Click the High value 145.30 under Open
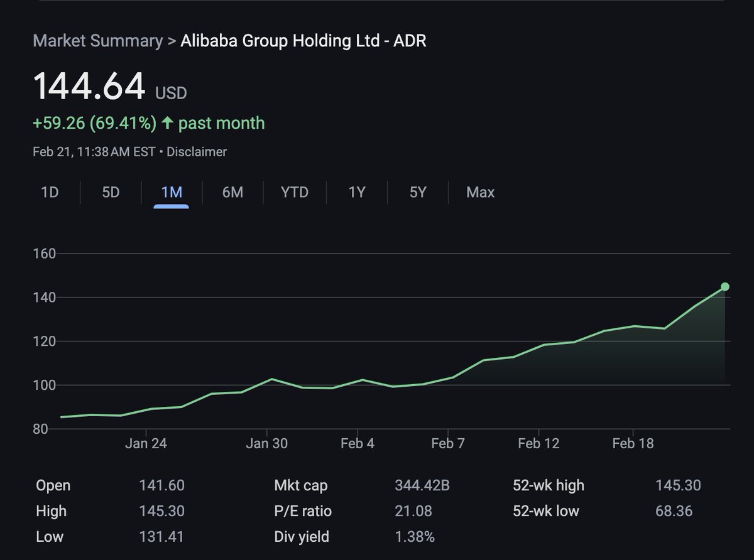The height and width of the screenshot is (560, 754). coord(161,511)
